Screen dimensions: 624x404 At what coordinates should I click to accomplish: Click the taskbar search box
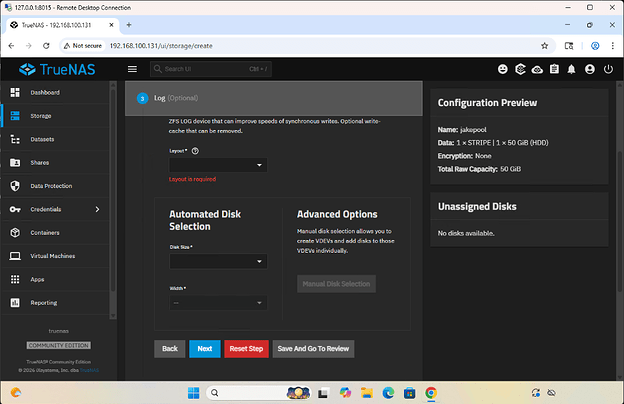(258, 393)
